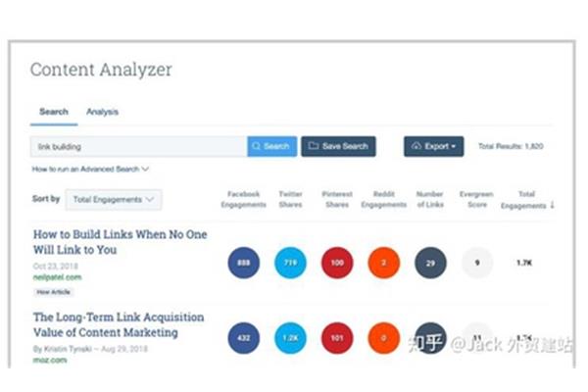The height and width of the screenshot is (392, 588).
Task: Click the Save Search folder button
Action: click(x=338, y=146)
